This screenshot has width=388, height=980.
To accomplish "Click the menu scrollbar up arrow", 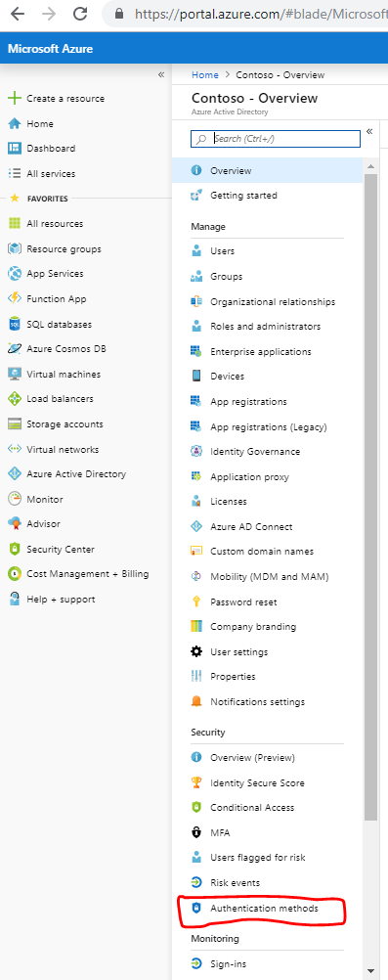I will click(x=370, y=166).
